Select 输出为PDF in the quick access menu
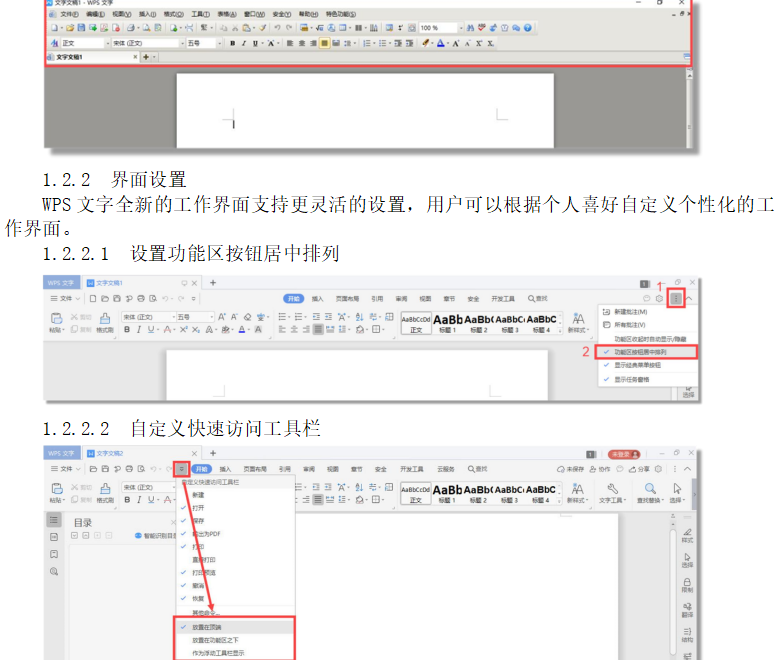 (x=207, y=534)
